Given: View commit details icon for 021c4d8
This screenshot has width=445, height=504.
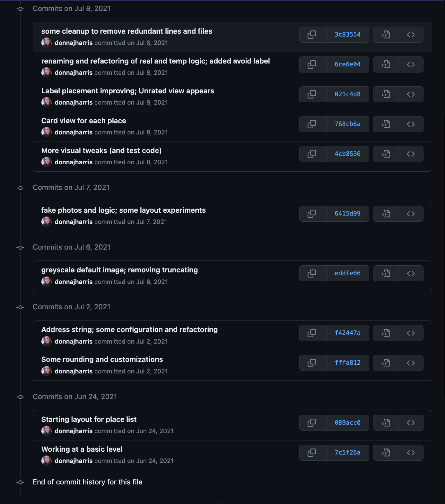Looking at the screenshot, I should point(386,94).
